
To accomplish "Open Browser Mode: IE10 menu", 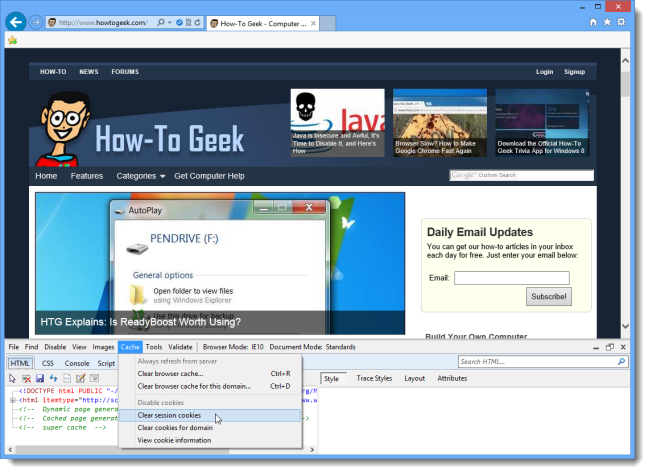I will pyautogui.click(x=233, y=347).
